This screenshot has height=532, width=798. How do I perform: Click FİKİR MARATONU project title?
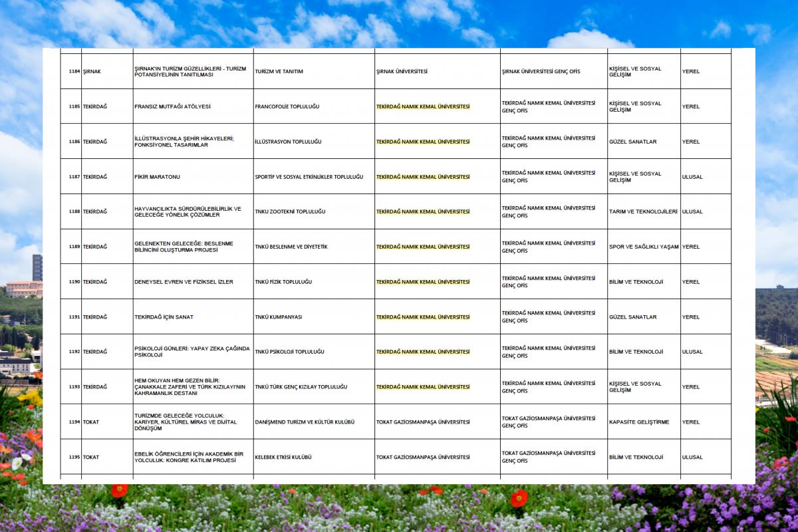(x=157, y=177)
